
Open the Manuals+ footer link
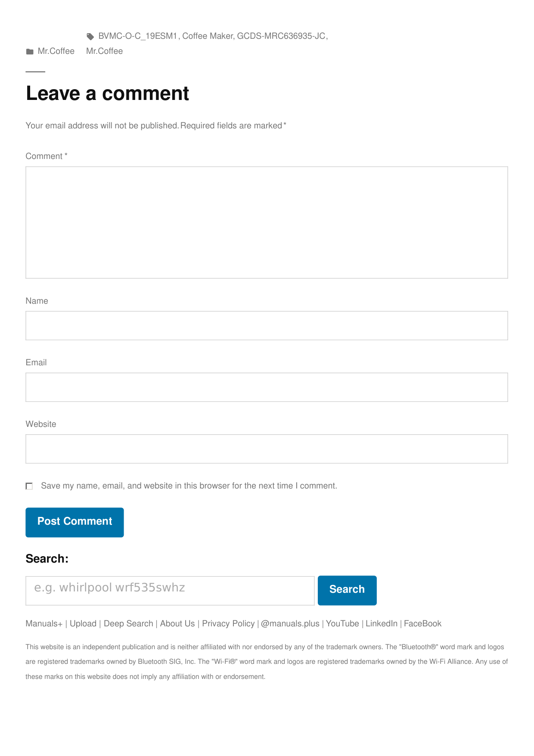coord(44,624)
